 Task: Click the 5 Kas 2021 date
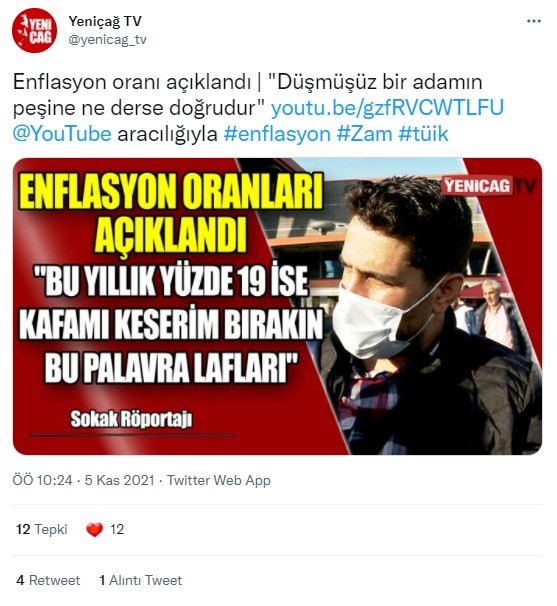click(119, 480)
